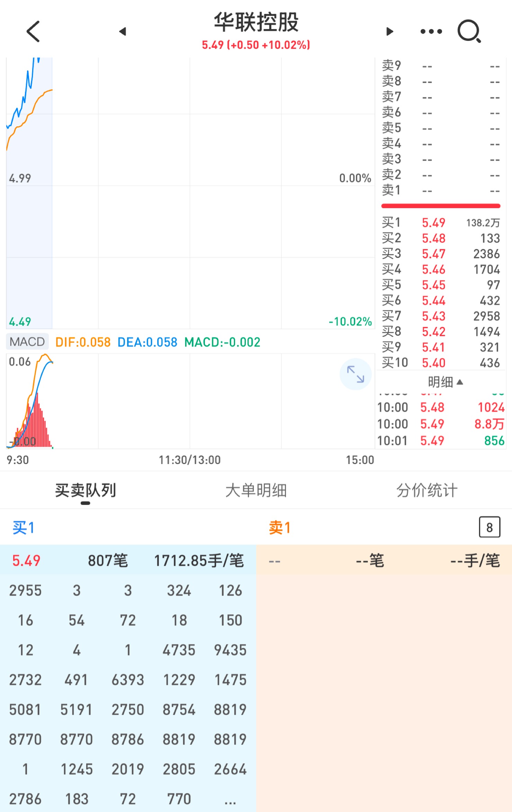Tap the -10.02% axis label
Image resolution: width=512 pixels, height=812 pixels.
(350, 321)
